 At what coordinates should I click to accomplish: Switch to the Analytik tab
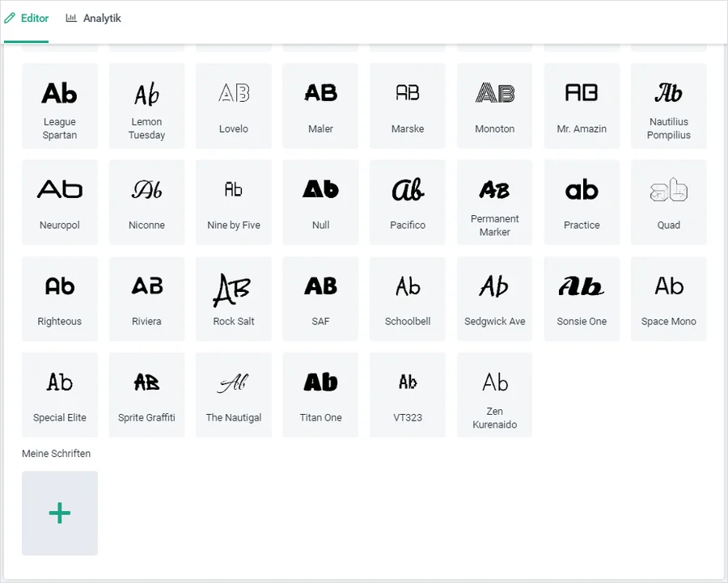94,19
